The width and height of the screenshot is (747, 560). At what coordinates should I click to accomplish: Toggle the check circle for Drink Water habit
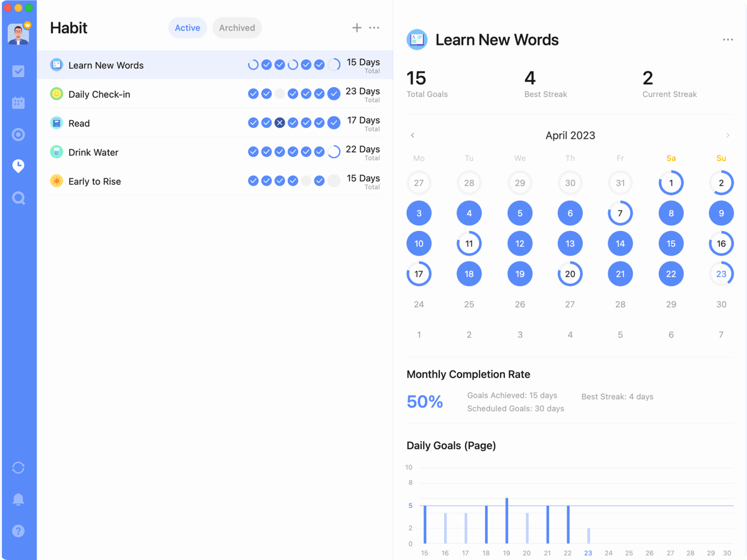pos(253,152)
